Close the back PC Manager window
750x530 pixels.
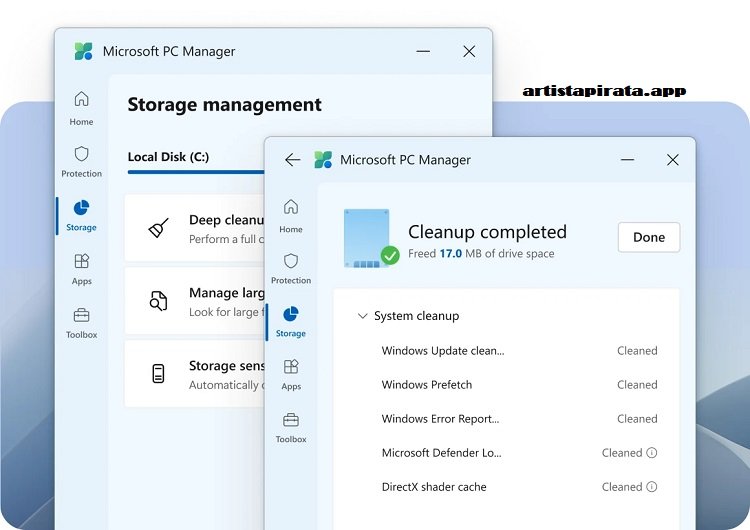pyautogui.click(x=469, y=51)
